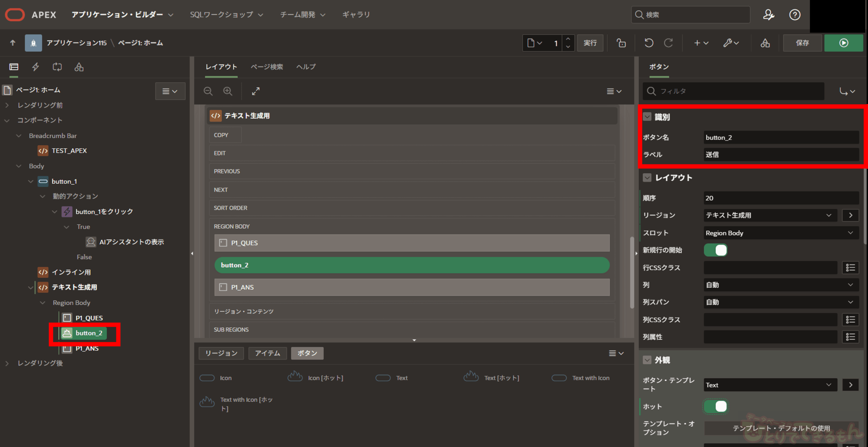Screen dimensions: 868x447
Task: Open the help question mark icon
Action: (794, 15)
